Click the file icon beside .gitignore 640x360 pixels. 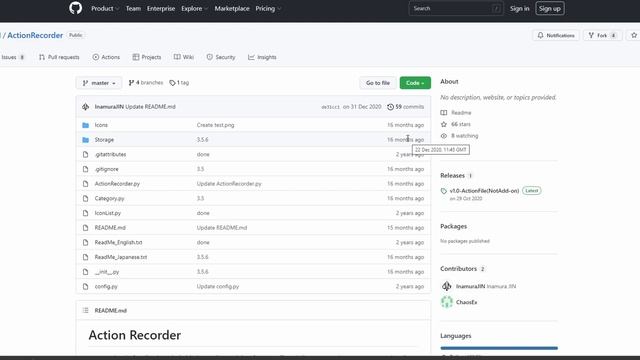click(x=85, y=169)
